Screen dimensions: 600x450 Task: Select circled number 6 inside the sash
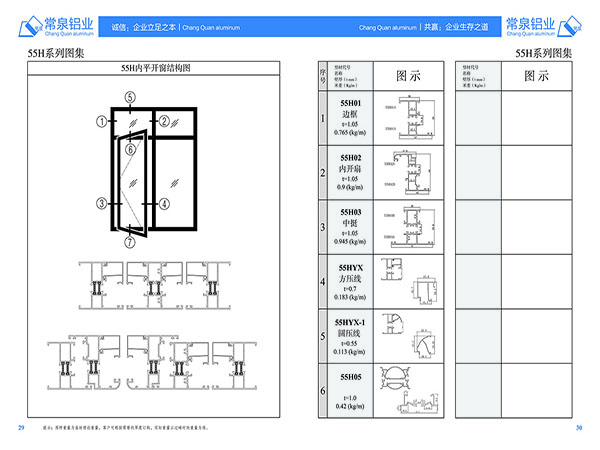pos(130,149)
